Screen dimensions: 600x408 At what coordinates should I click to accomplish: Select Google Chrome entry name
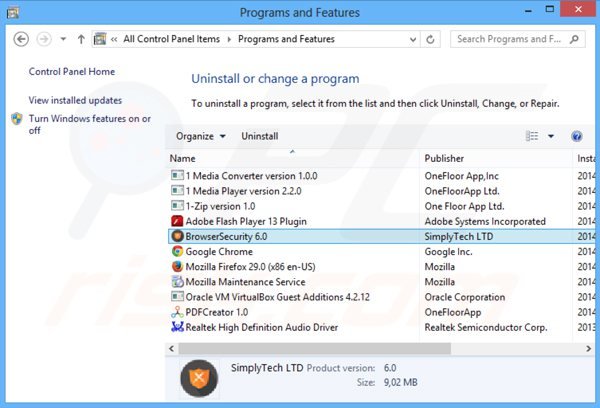tap(219, 251)
